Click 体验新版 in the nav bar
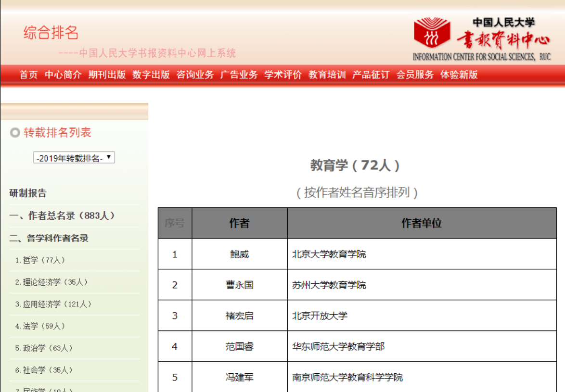565x392 pixels. [x=459, y=75]
